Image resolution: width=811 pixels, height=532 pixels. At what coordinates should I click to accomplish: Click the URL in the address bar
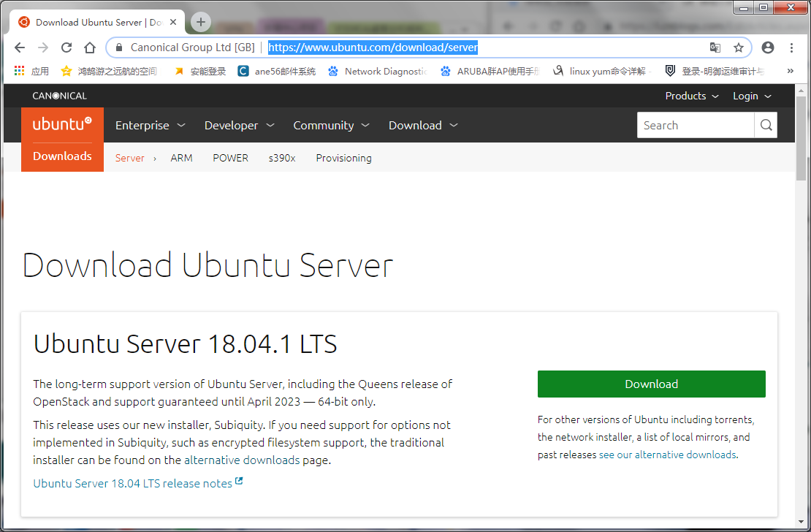pyautogui.click(x=373, y=47)
